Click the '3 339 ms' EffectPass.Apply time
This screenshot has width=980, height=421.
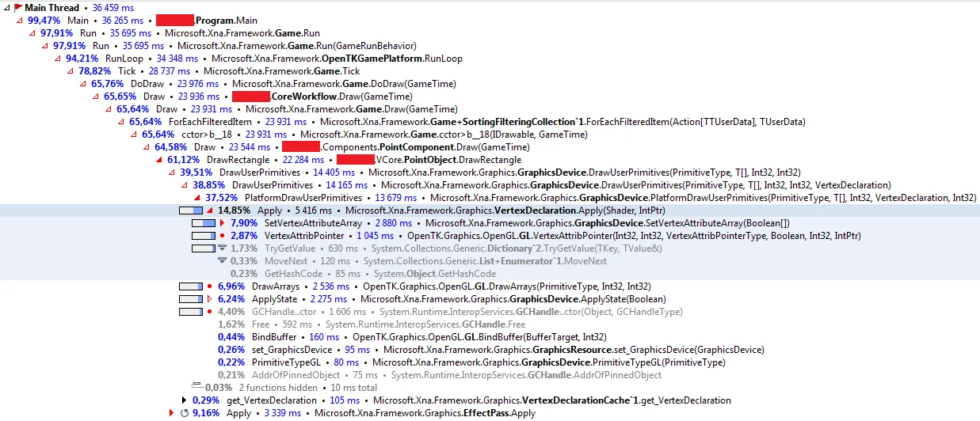click(283, 413)
